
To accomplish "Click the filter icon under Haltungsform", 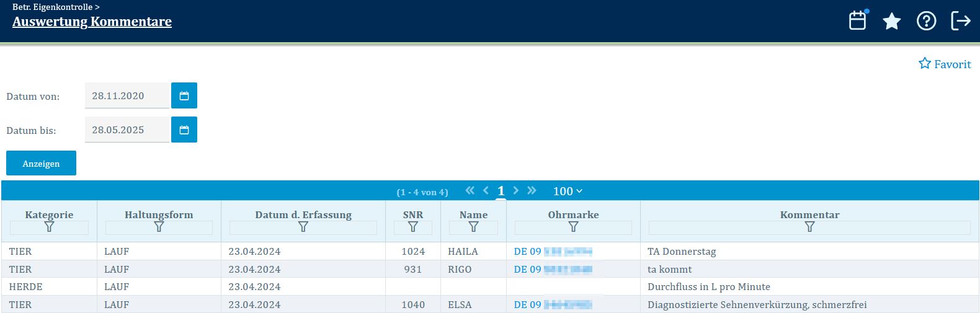I will click(x=159, y=227).
